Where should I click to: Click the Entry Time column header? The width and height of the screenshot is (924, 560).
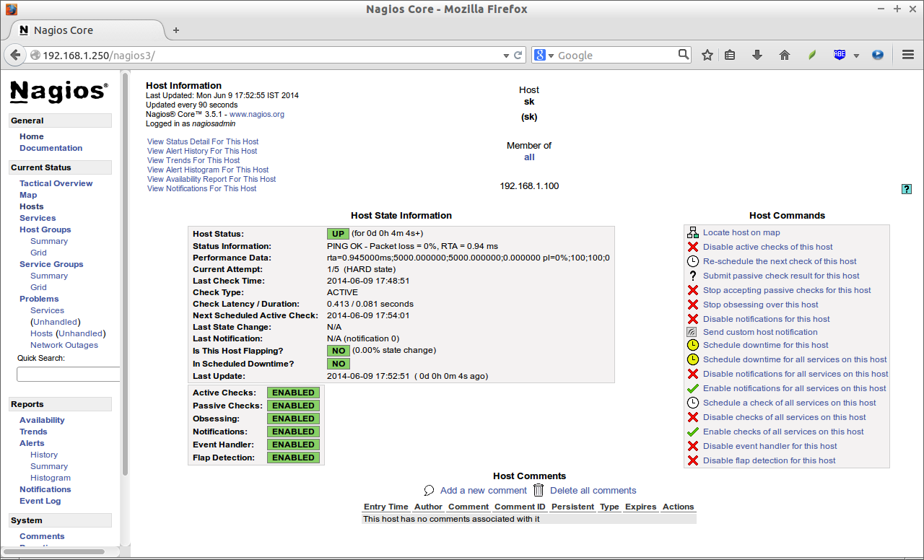pyautogui.click(x=385, y=507)
